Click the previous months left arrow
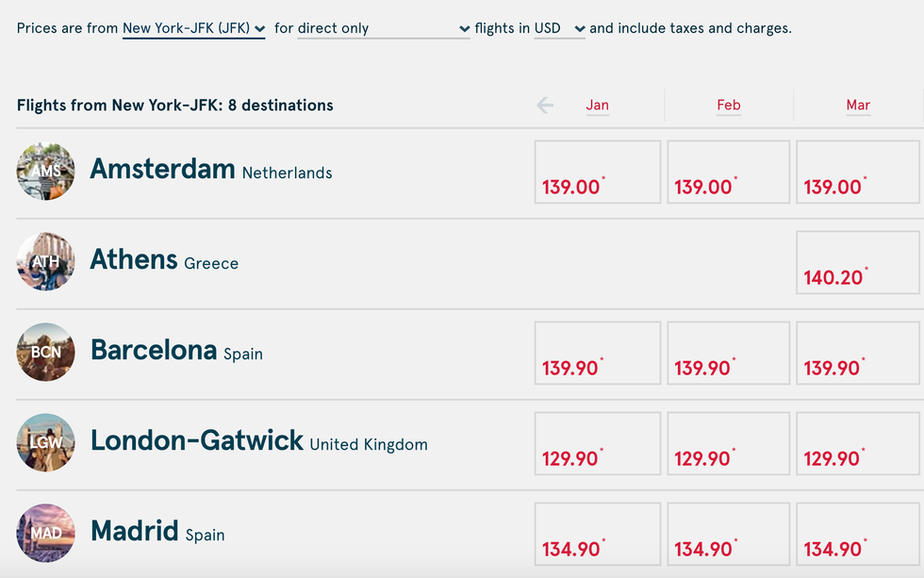Screen dimensions: 924x578 545,106
